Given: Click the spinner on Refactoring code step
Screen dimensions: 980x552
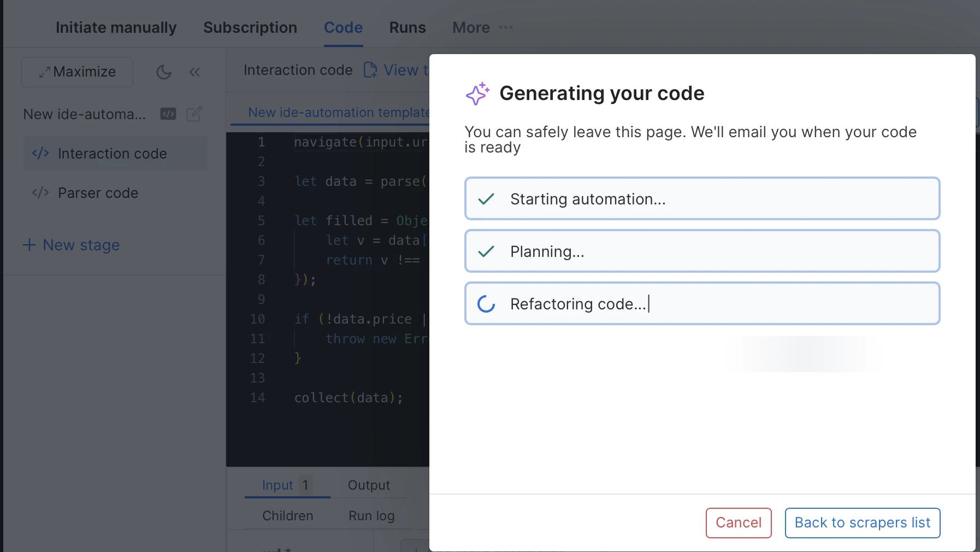Looking at the screenshot, I should point(486,304).
